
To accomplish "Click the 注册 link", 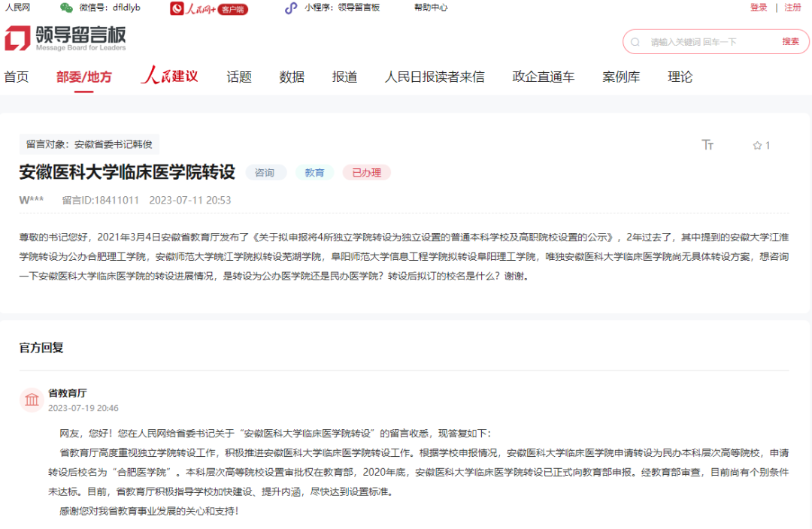I will point(792,8).
